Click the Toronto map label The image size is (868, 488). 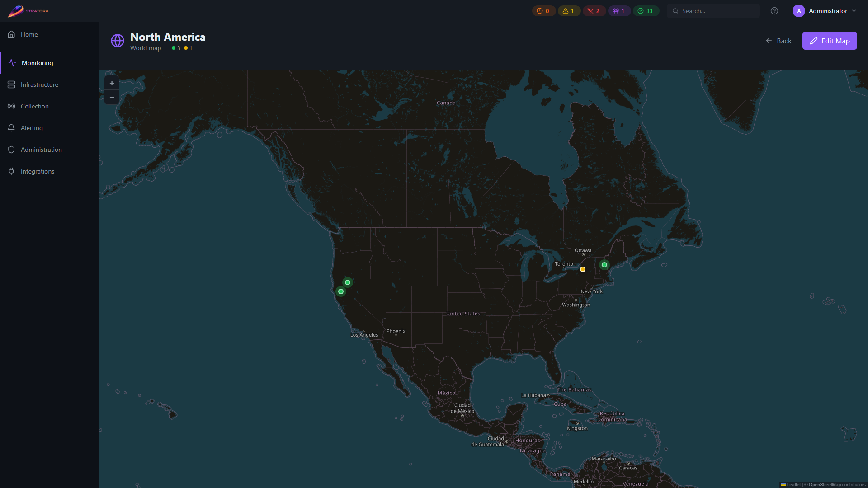[564, 264]
